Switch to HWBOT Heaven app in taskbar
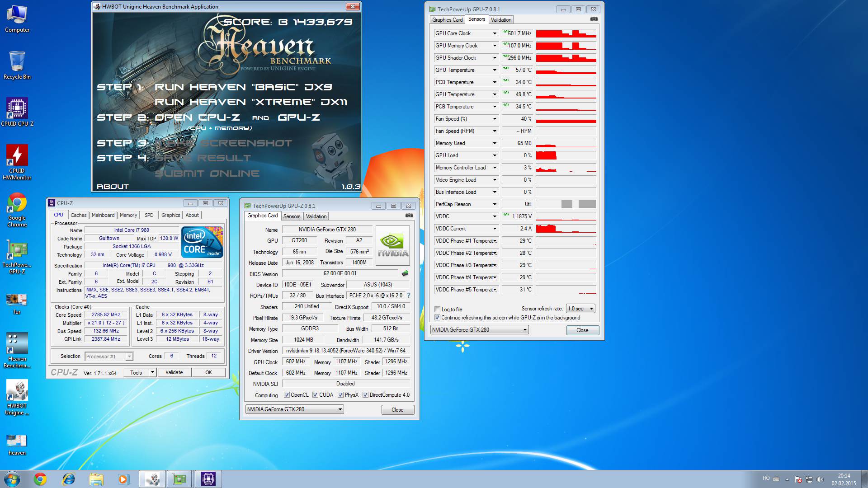 pos(152,479)
